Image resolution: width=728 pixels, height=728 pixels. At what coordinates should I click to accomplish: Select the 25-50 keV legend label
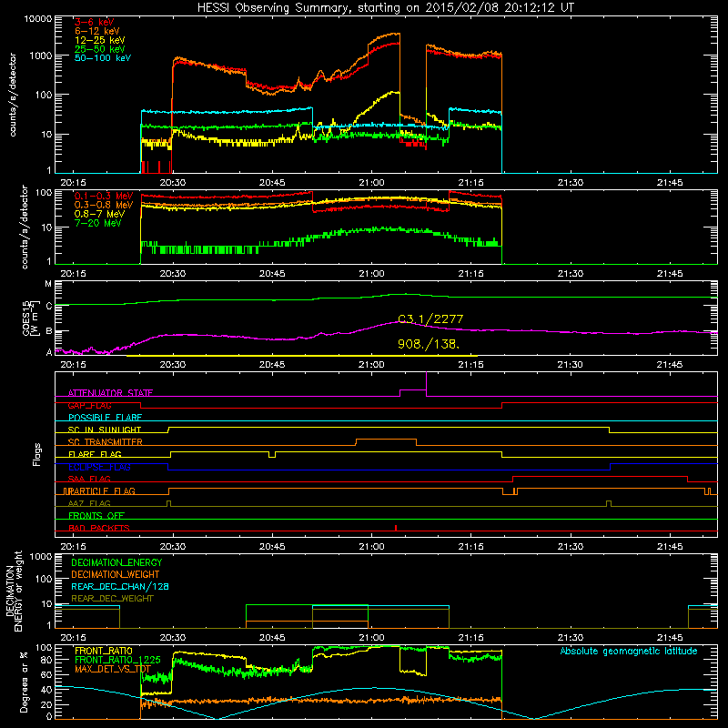click(x=99, y=49)
